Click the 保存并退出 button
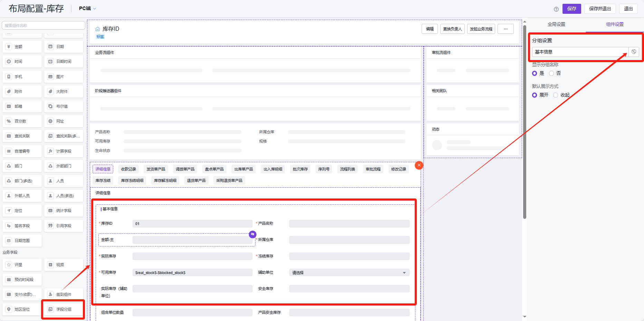The width and height of the screenshot is (644, 321). point(600,9)
